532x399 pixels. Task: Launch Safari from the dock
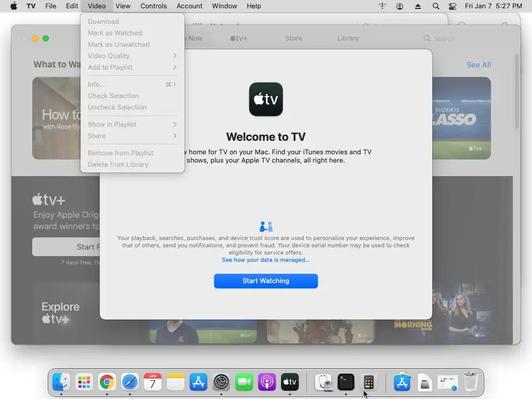point(129,382)
